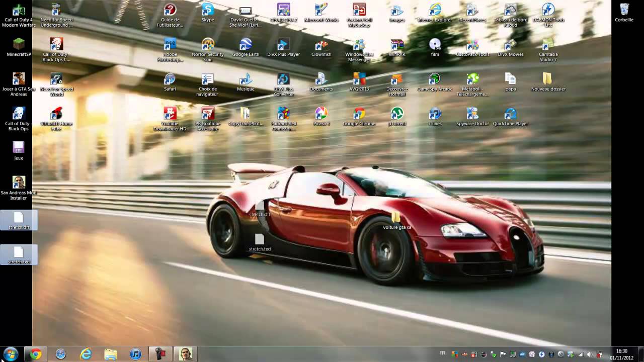The width and height of the screenshot is (644, 362).
Task: Open Call of Duty 4 Modern Warfare shortcut
Action: pyautogui.click(x=19, y=16)
